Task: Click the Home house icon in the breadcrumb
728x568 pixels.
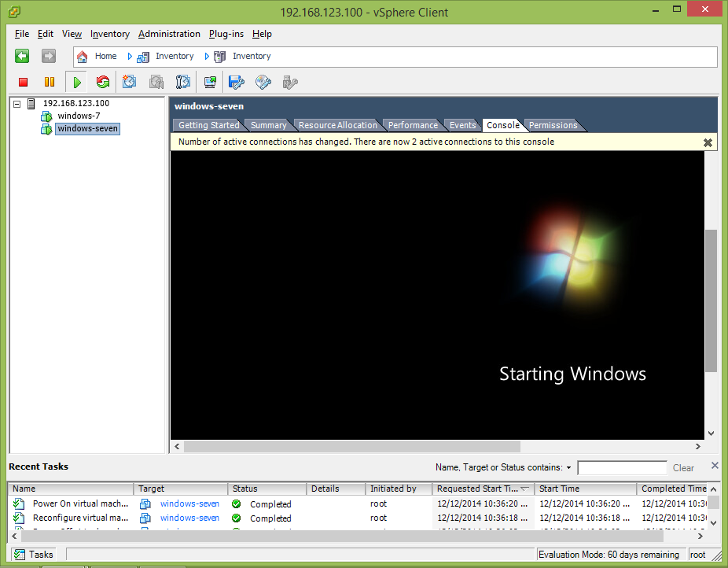Action: point(83,57)
